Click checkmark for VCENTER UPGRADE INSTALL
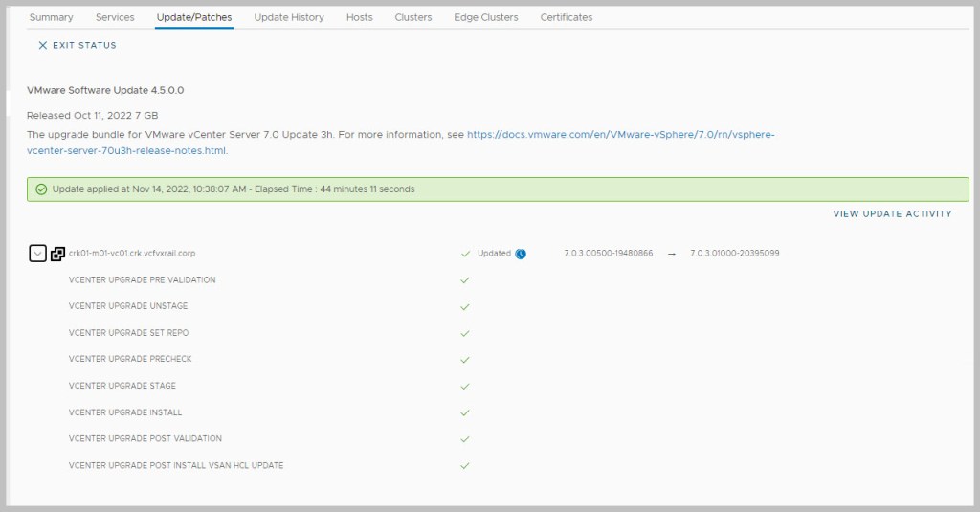Viewport: 980px width, 512px height. coord(465,412)
